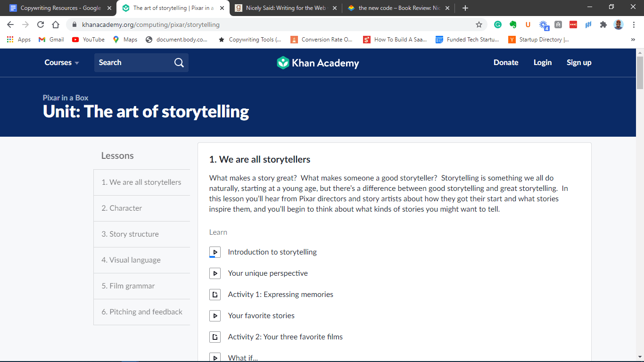644x362 pixels.
Task: Click the page vertical scrollbar
Action: [640, 189]
